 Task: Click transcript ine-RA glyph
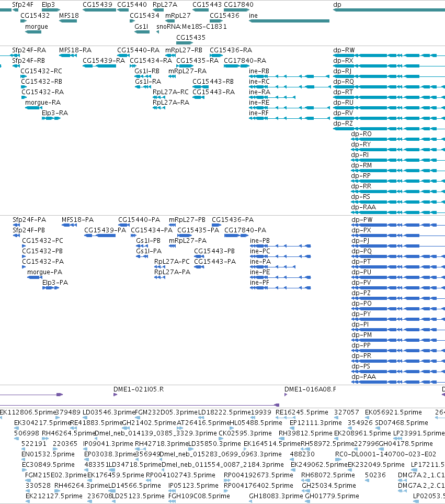(272, 97)
